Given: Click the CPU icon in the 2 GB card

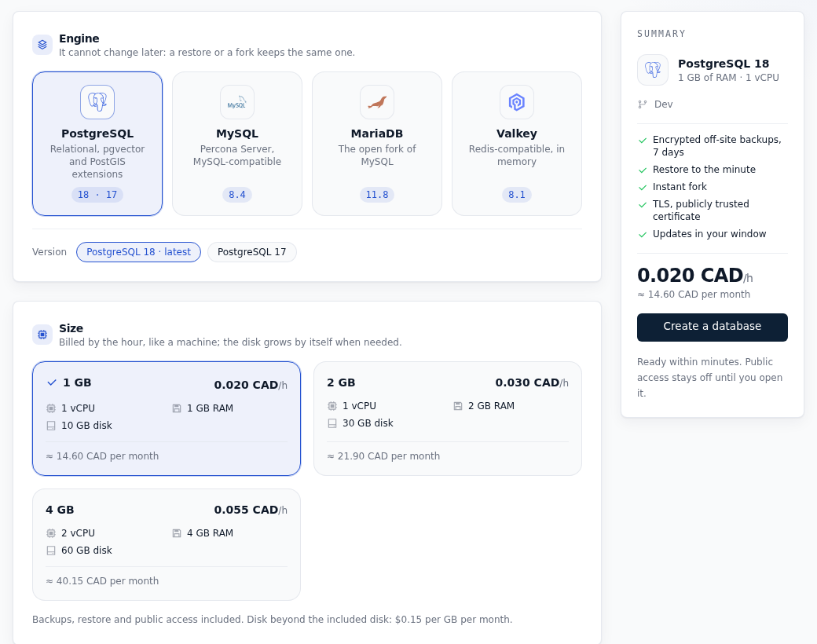Looking at the screenshot, I should [332, 405].
